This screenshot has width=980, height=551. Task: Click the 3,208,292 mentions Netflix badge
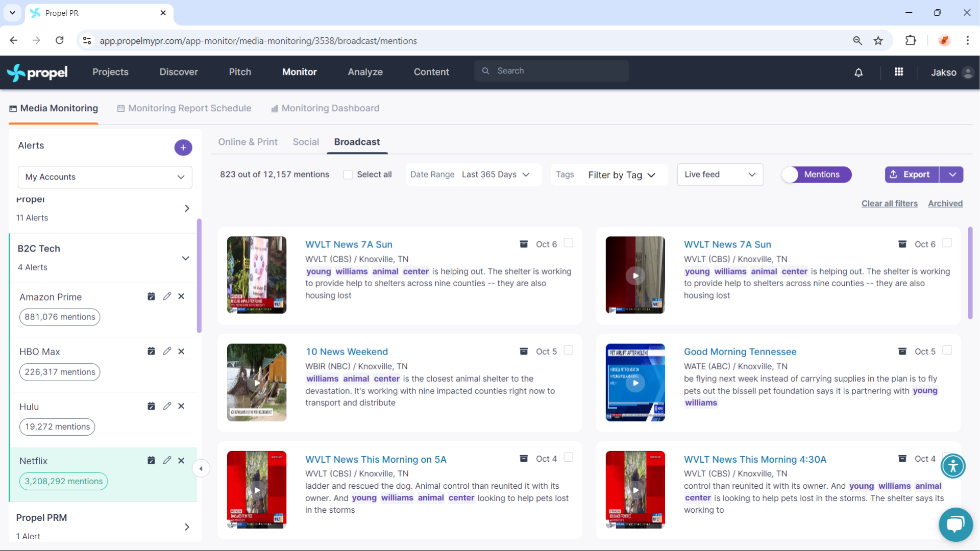(64, 481)
